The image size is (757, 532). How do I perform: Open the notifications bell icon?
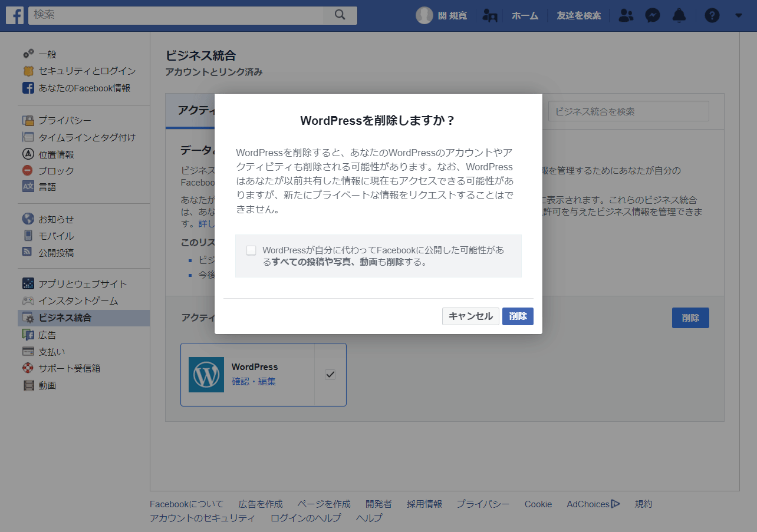(680, 15)
